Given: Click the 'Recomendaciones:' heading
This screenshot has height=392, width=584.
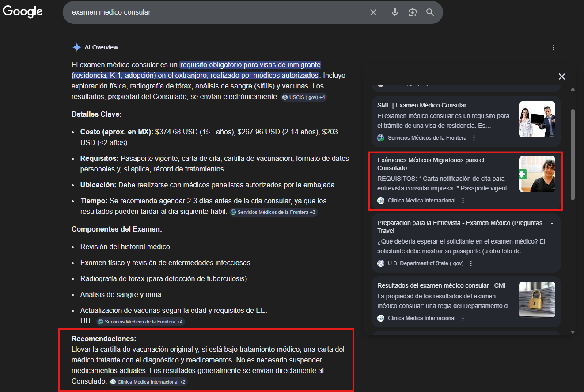Looking at the screenshot, I should coord(104,339).
